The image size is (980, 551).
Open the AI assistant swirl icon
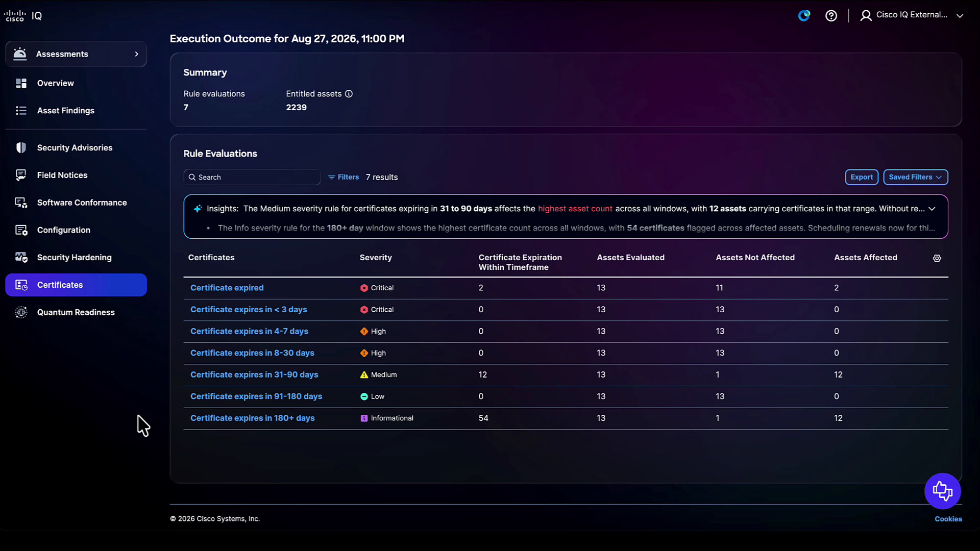[x=804, y=16]
